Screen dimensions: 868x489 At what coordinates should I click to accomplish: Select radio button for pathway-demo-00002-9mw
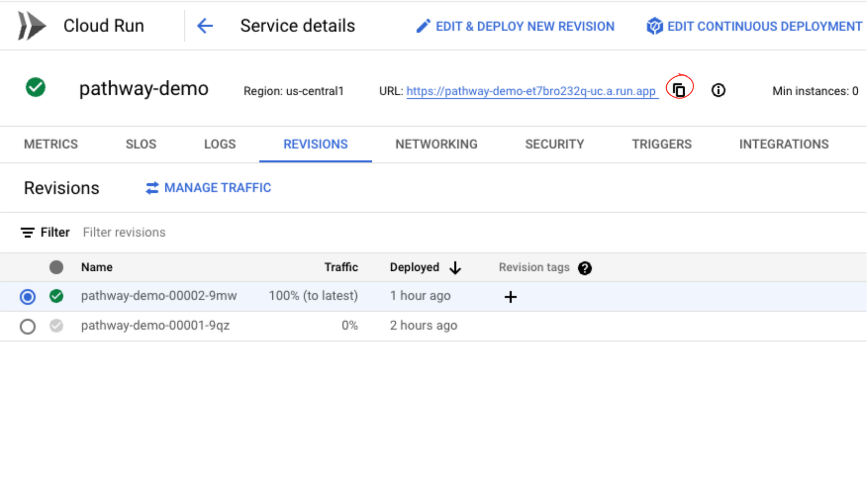pyautogui.click(x=27, y=297)
